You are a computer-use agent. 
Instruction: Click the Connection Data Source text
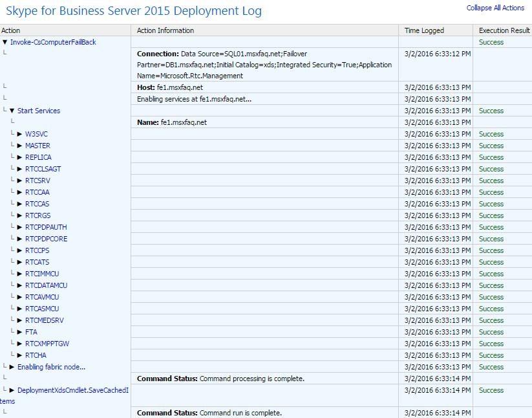[264, 65]
